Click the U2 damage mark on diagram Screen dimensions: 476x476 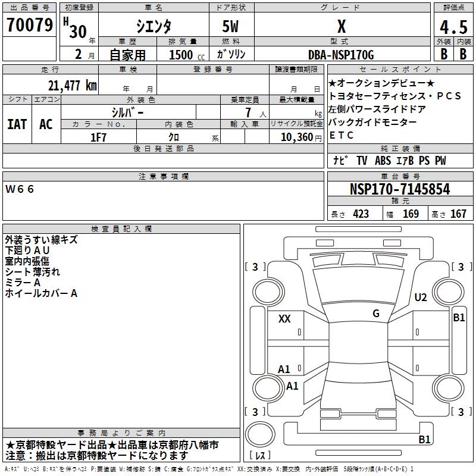[421, 297]
